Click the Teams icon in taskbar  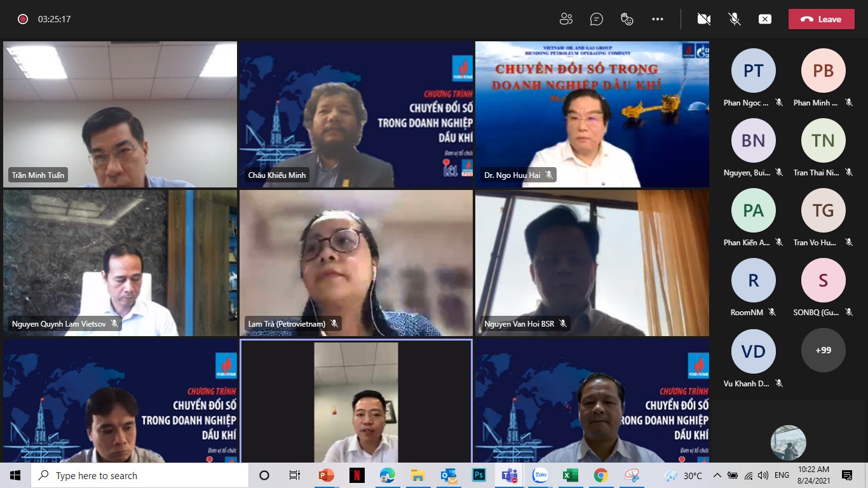[510, 475]
